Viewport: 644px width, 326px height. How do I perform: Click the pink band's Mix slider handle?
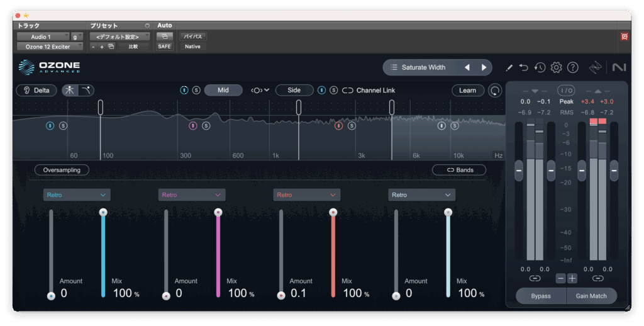218,213
